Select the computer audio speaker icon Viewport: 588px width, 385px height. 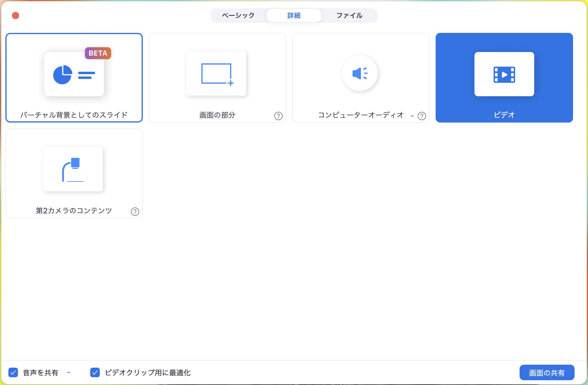[360, 73]
